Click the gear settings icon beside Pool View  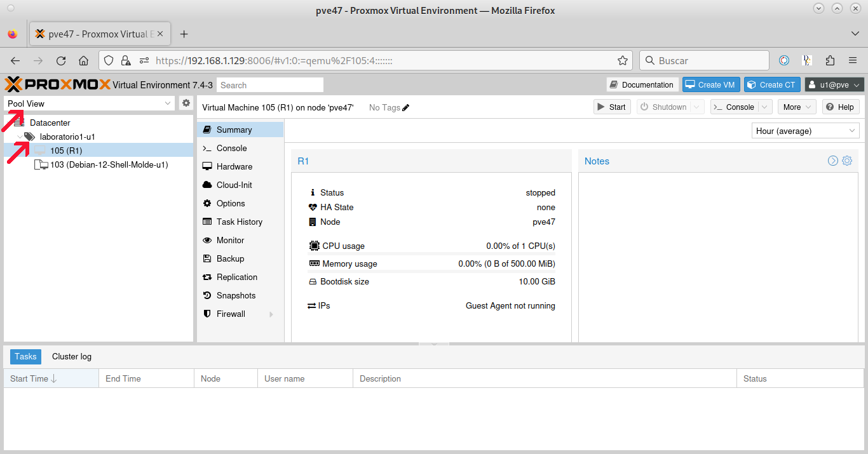[x=186, y=103]
